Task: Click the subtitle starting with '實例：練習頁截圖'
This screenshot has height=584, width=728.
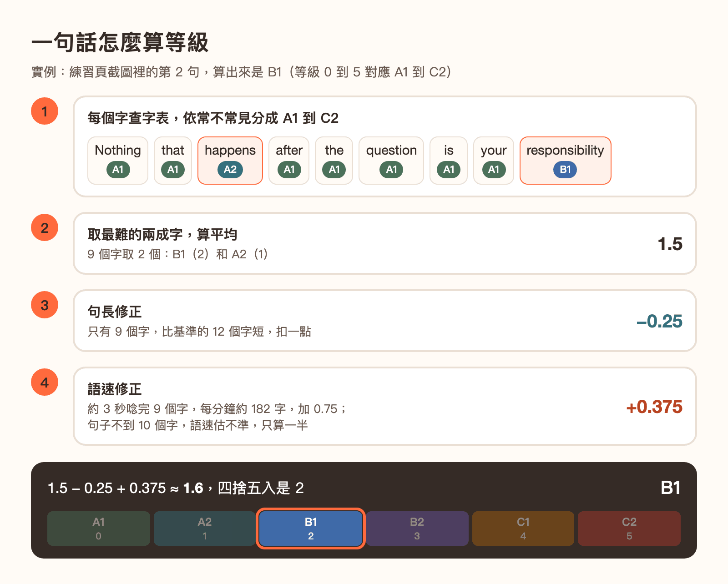Action: tap(242, 72)
